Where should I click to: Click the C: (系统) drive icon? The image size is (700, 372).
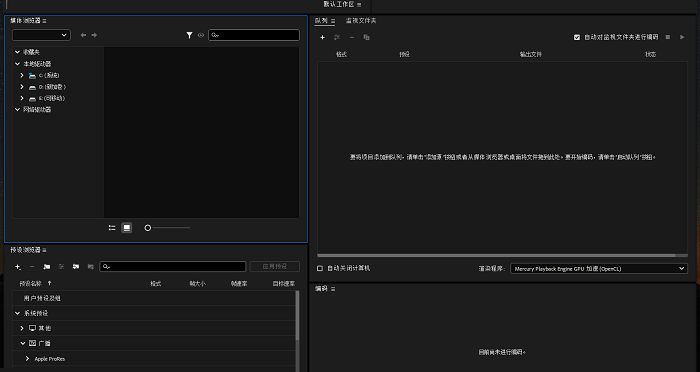coord(32,75)
